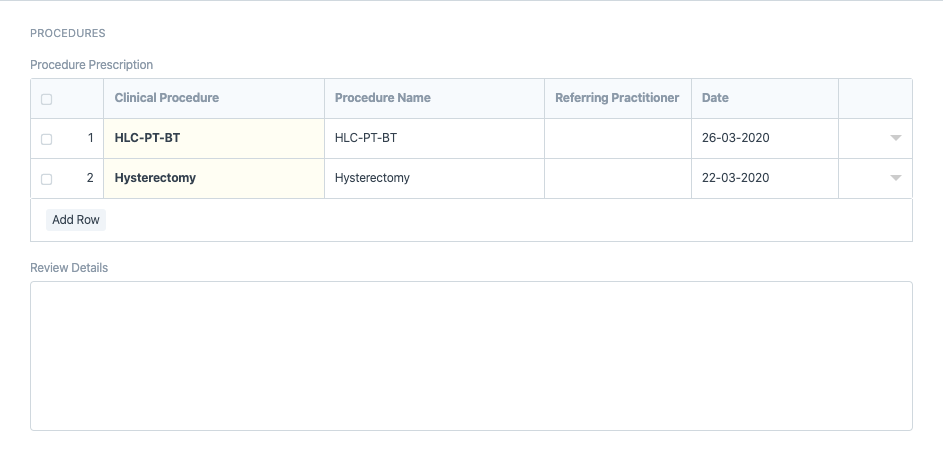Click the date 22-03-2020 cell
943x460 pixels.
tap(764, 178)
